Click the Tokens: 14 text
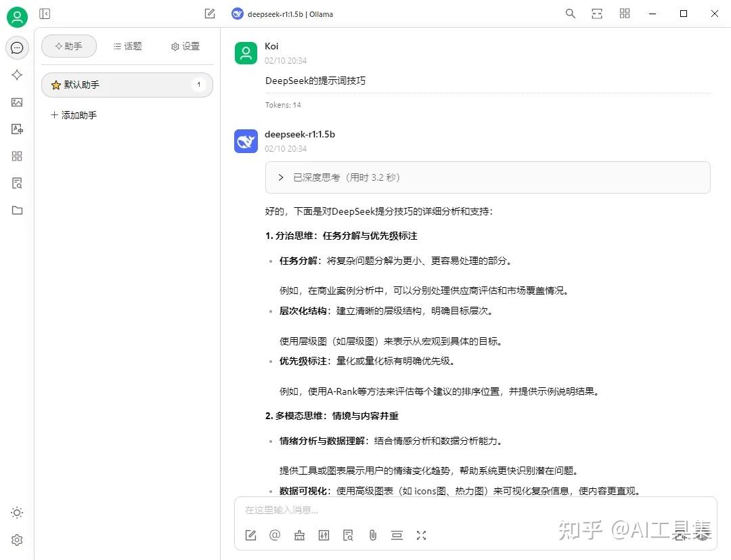The width and height of the screenshot is (731, 560). coord(283,105)
